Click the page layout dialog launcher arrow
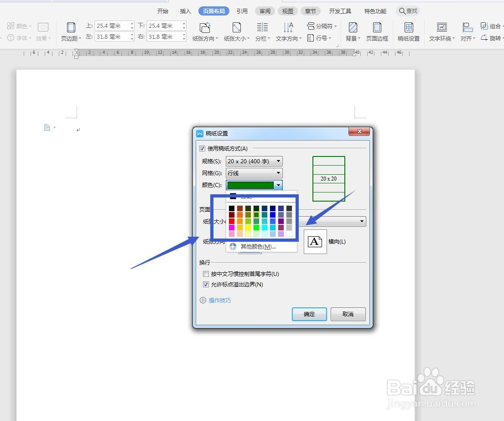 pyautogui.click(x=337, y=46)
